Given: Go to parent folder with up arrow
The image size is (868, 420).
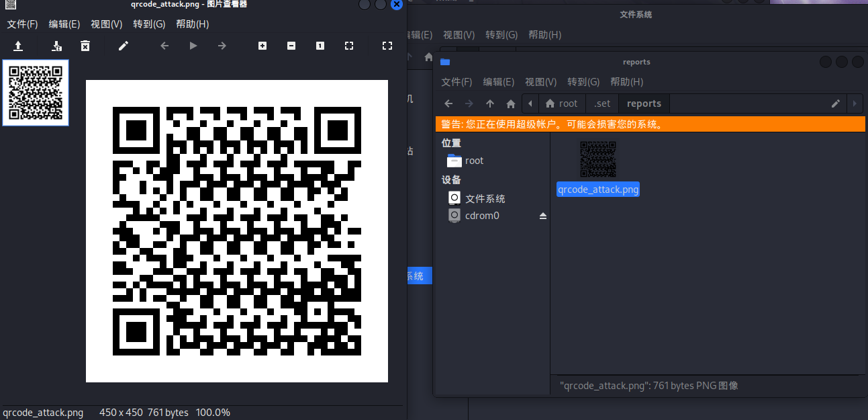Looking at the screenshot, I should 490,103.
